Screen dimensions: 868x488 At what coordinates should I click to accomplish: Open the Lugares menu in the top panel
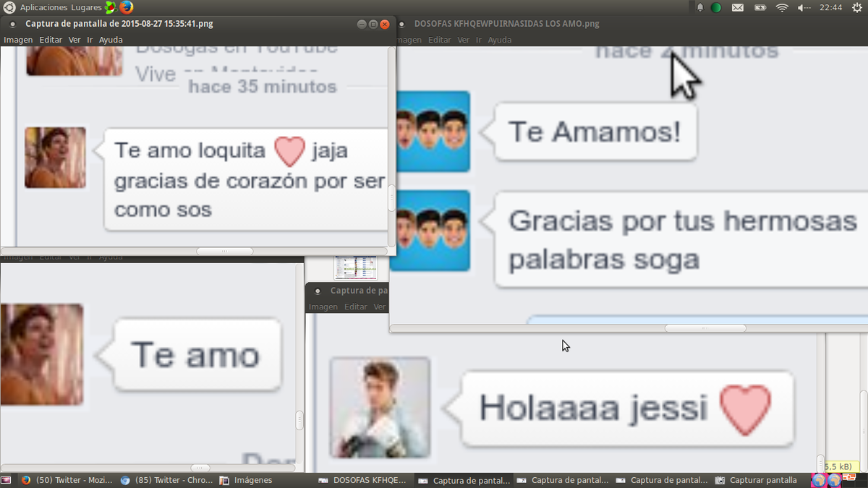(86, 7)
